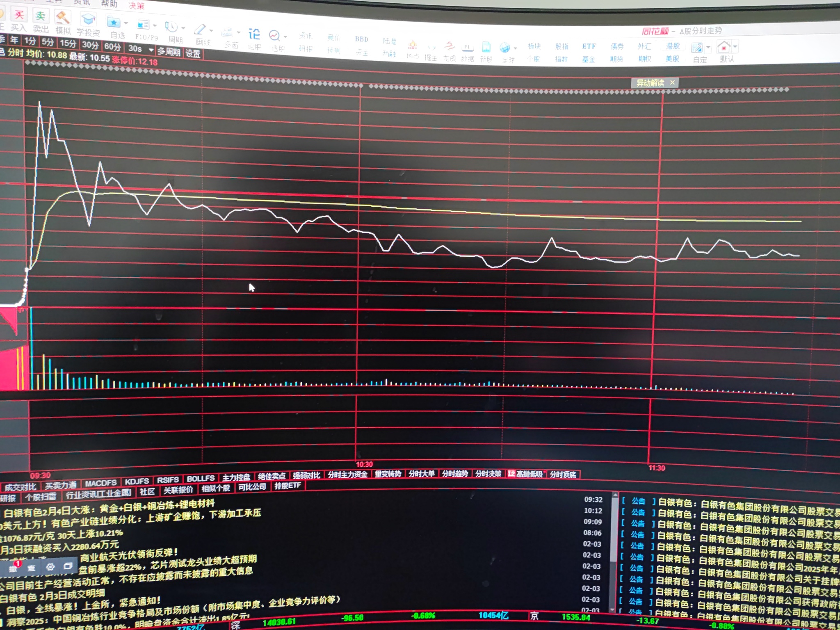The height and width of the screenshot is (630, 840).
Task: Expand the 30s interval dropdown
Action: tap(151, 50)
